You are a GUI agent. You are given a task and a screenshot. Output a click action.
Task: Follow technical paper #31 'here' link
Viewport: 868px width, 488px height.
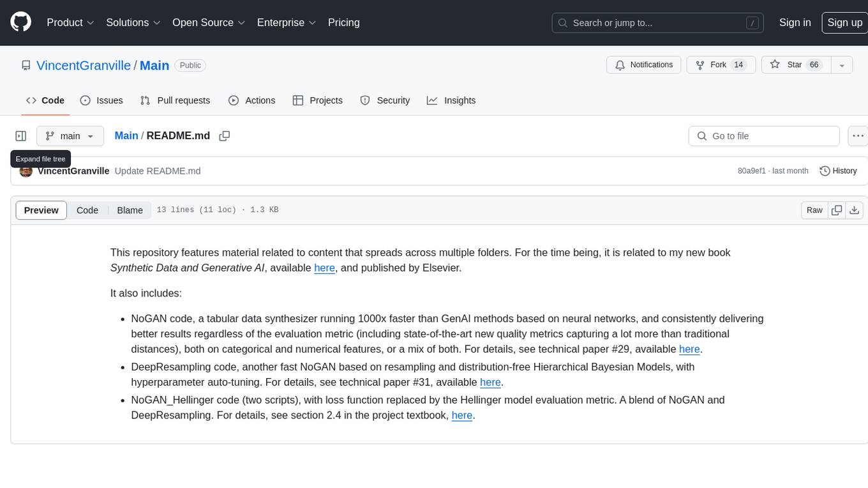pos(490,382)
